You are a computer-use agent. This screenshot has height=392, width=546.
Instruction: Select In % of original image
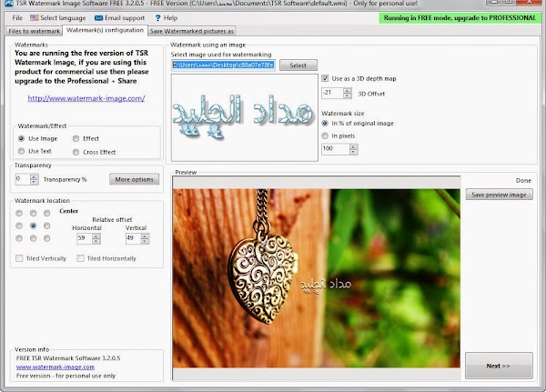(x=325, y=124)
